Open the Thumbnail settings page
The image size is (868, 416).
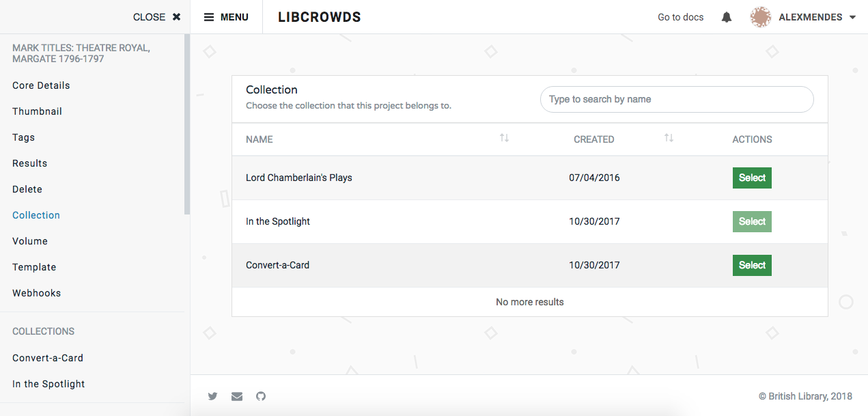click(x=37, y=111)
